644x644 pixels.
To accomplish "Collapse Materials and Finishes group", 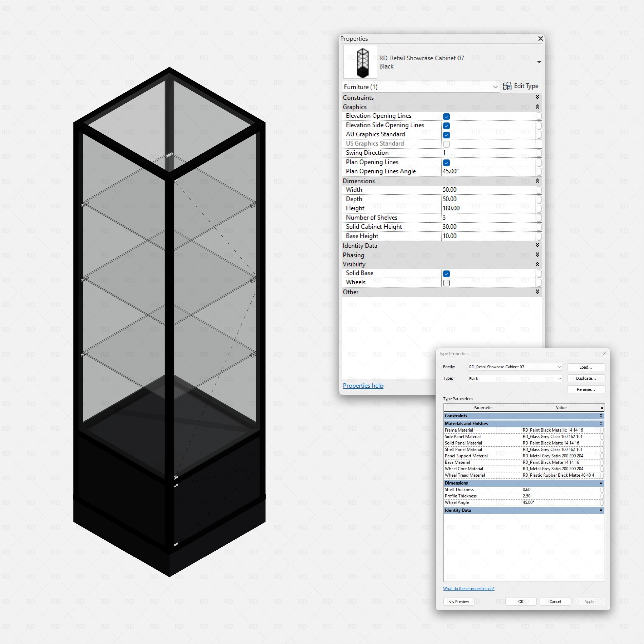I will (x=601, y=424).
